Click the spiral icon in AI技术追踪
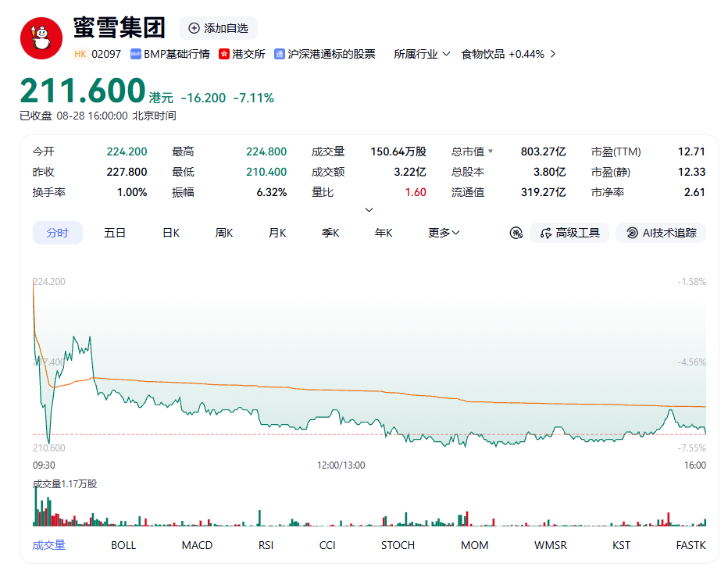This screenshot has width=728, height=574. [632, 233]
